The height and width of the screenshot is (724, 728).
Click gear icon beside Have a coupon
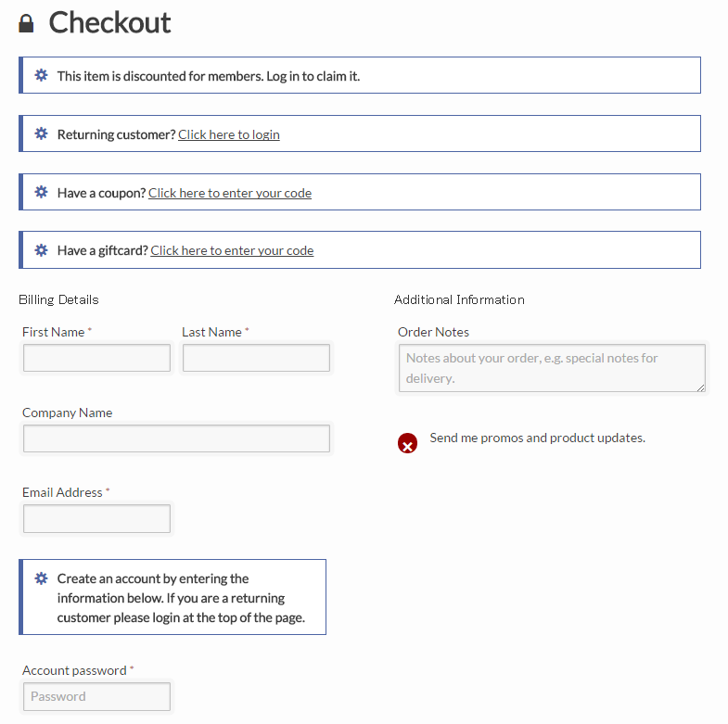(41, 192)
